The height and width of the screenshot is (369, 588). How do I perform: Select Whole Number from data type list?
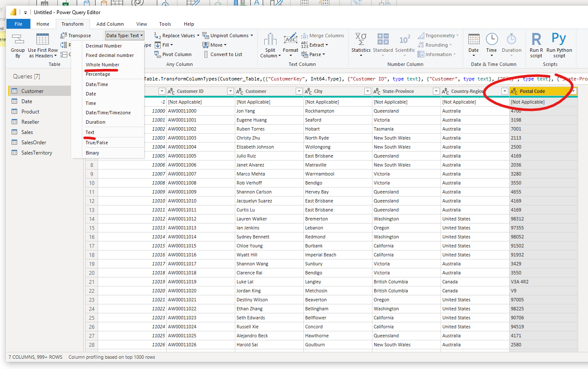(x=102, y=65)
